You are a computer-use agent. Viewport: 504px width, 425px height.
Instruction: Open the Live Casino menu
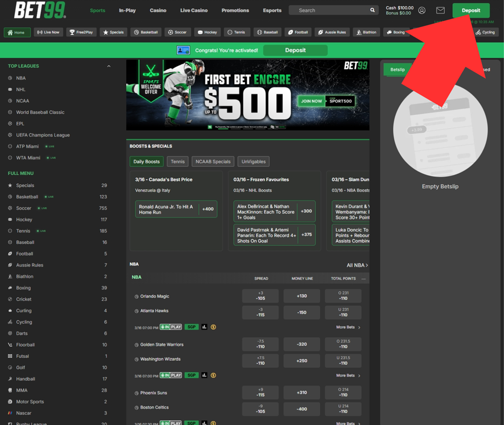tap(194, 10)
